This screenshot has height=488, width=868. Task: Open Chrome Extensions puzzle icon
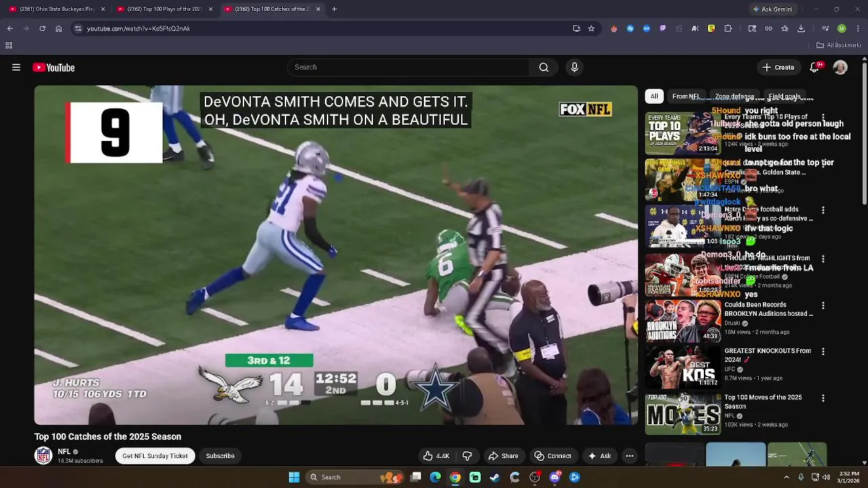pyautogui.click(x=728, y=28)
